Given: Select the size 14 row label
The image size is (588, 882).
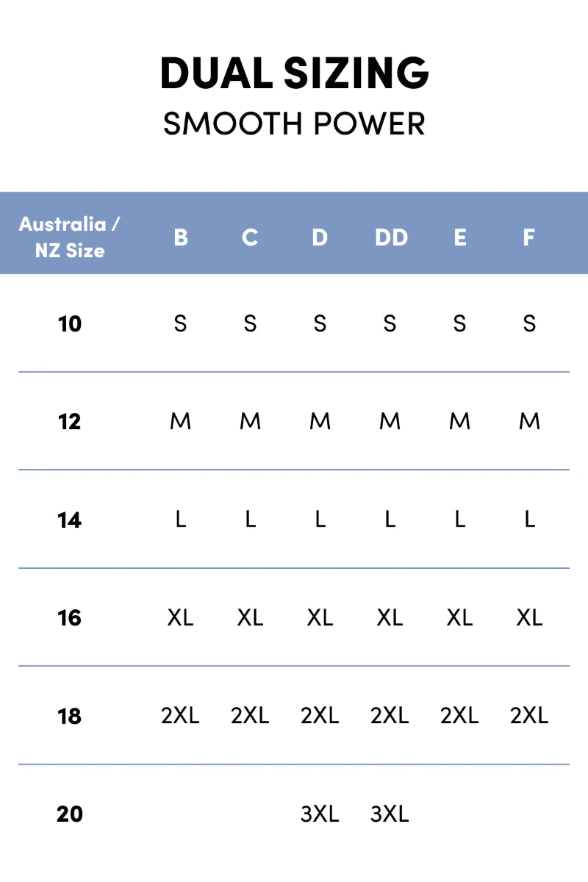Looking at the screenshot, I should (x=70, y=520).
